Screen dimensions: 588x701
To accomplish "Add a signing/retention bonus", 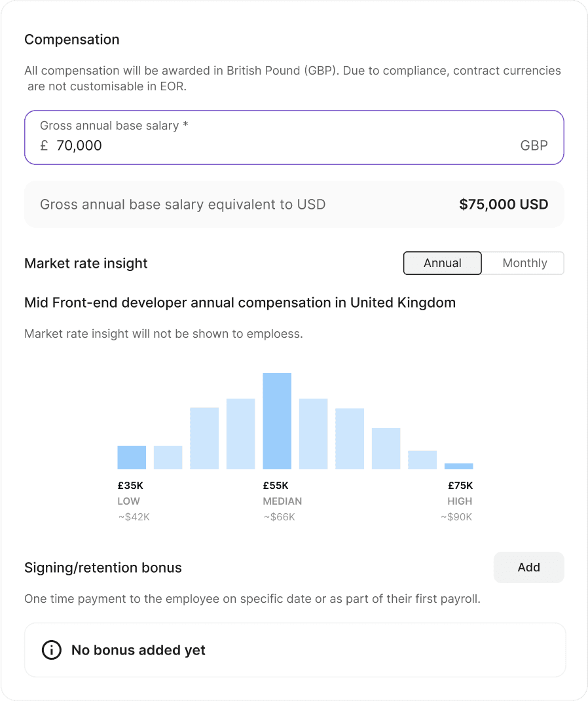I will (528, 567).
